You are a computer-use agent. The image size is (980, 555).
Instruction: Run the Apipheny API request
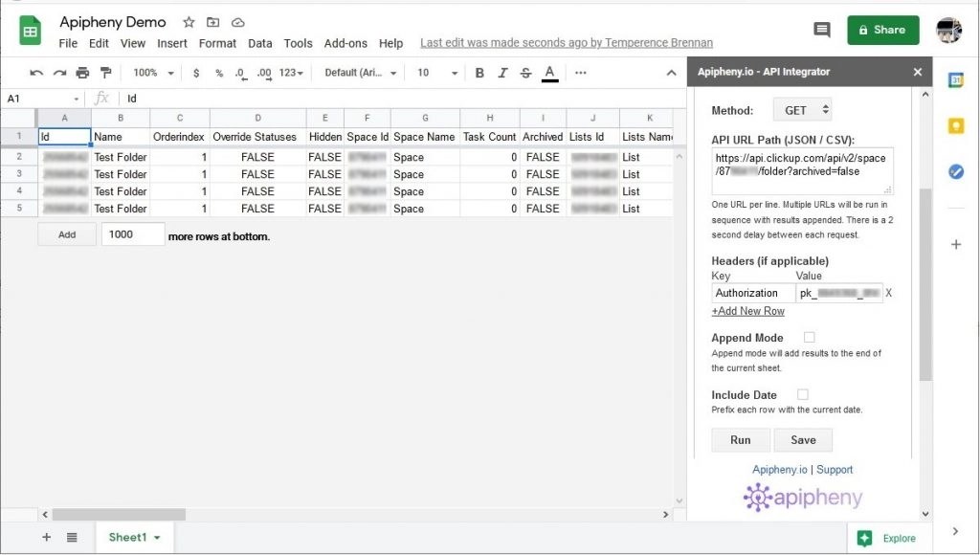740,440
